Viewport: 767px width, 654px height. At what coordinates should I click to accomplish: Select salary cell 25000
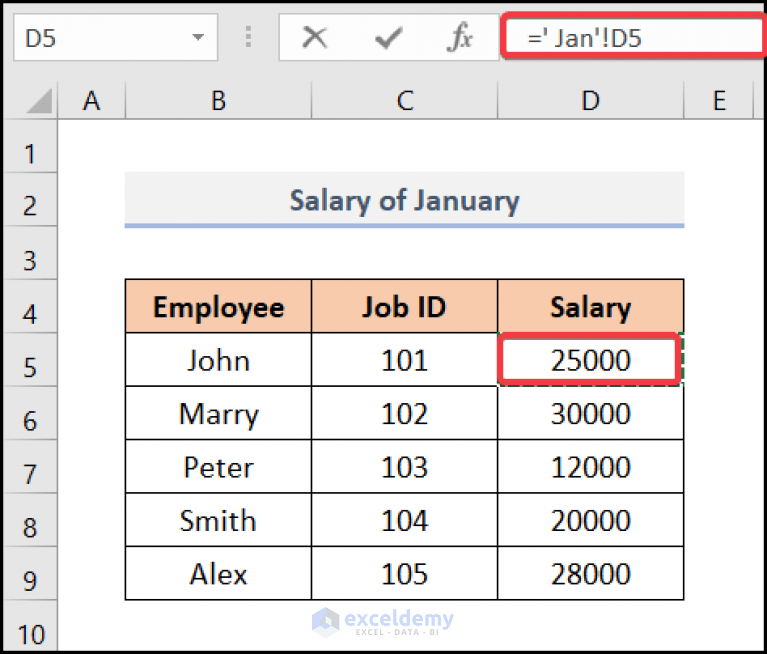pos(590,360)
